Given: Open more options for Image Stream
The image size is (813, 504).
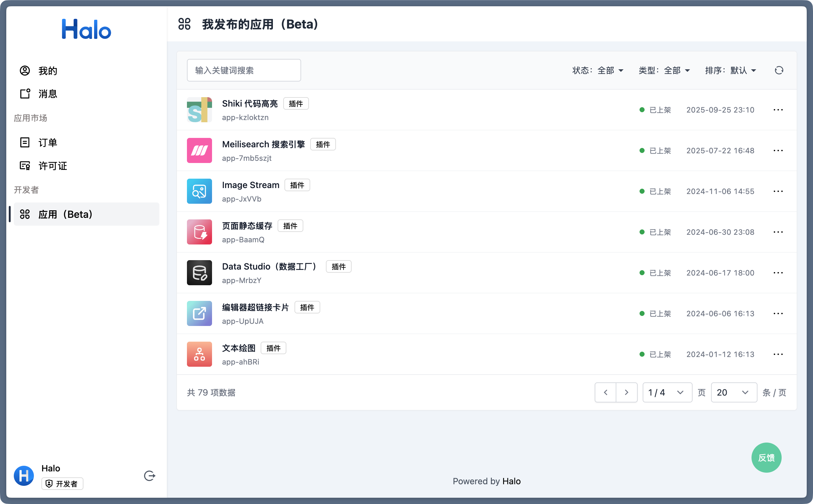Looking at the screenshot, I should tap(778, 191).
